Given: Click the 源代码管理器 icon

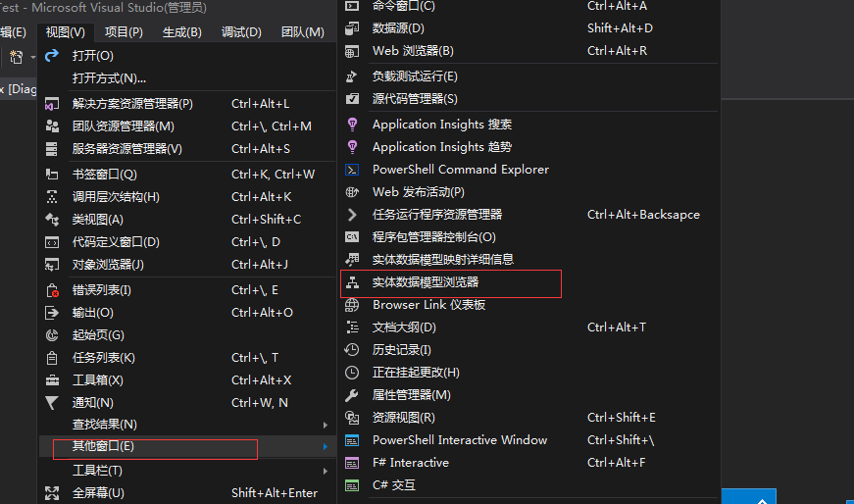Looking at the screenshot, I should 352,99.
